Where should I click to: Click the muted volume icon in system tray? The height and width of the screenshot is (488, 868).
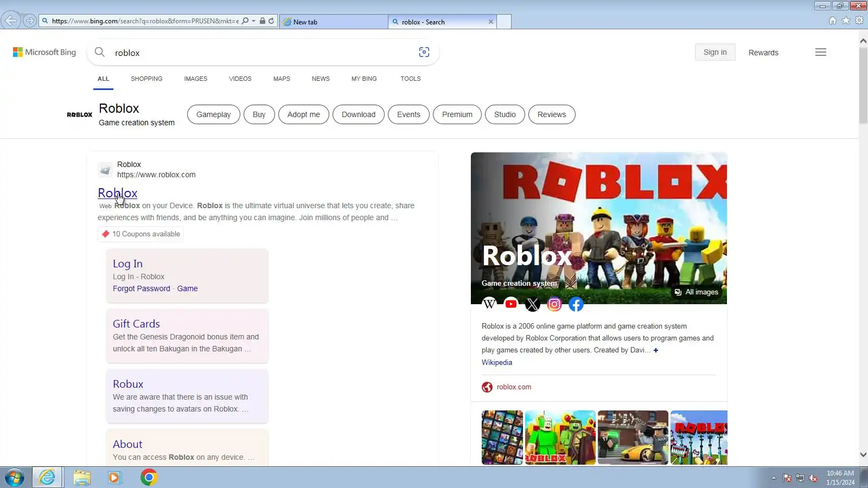click(813, 478)
